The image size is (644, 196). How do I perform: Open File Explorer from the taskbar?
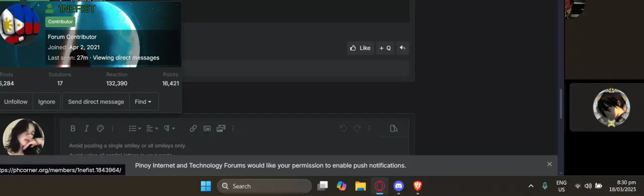click(360, 186)
